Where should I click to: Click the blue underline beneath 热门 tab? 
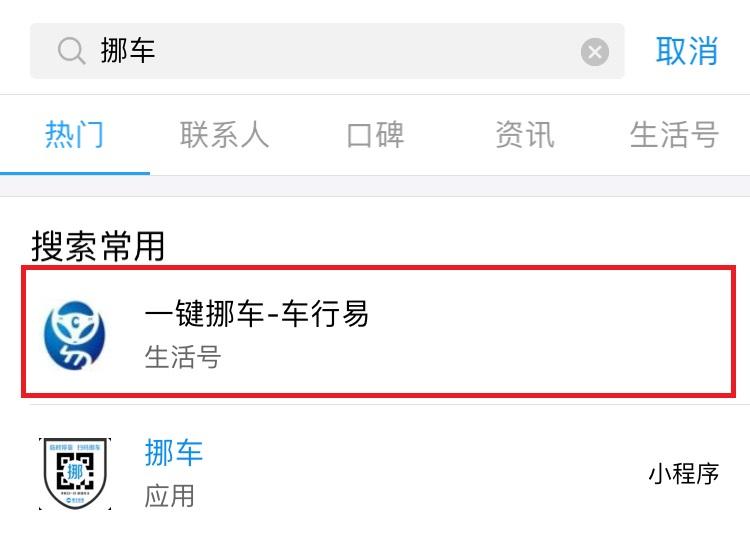point(75,173)
